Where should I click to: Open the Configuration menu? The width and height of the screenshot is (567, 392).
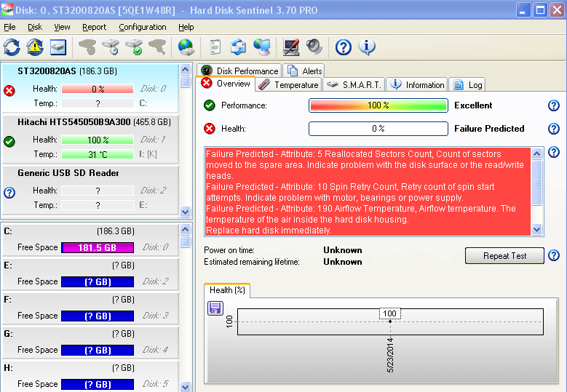point(143,27)
